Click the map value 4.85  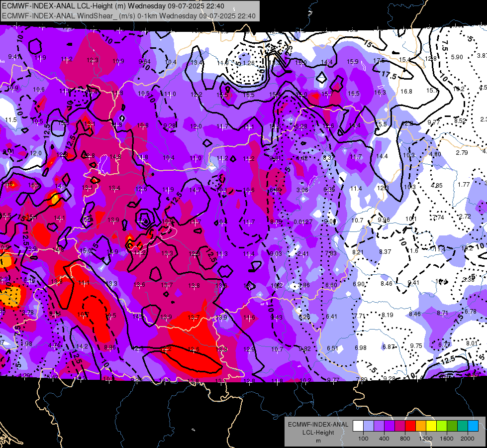click(x=436, y=186)
